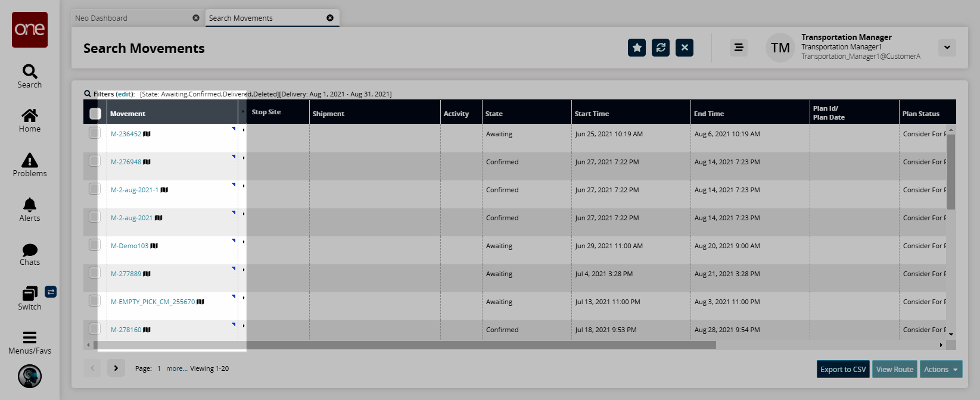Click the vertical table scrollbar
This screenshot has width=980, height=400.
[x=951, y=172]
